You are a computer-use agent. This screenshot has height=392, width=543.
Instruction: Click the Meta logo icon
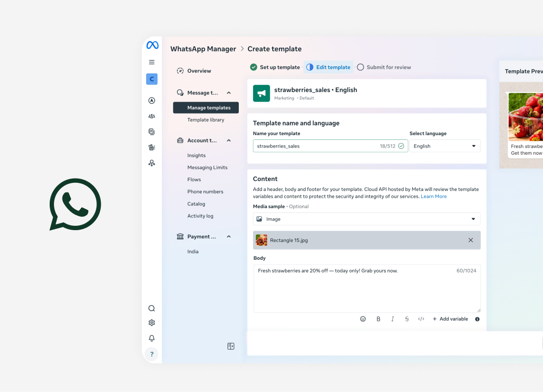(x=152, y=45)
